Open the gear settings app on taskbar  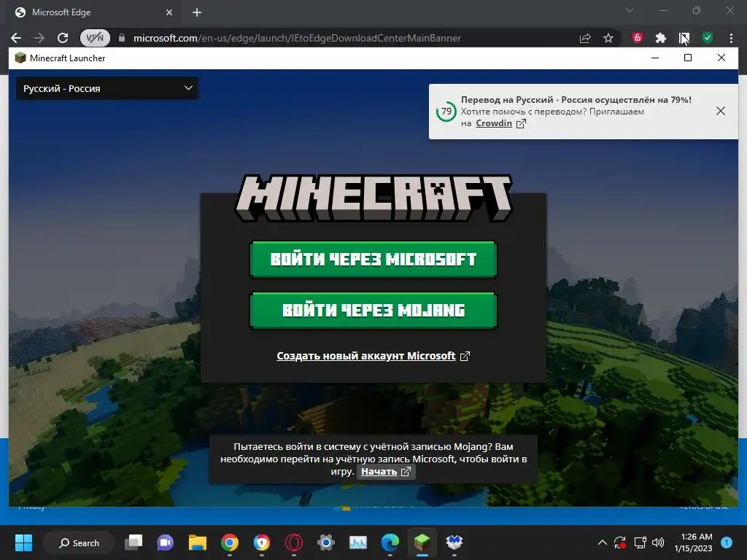tap(326, 542)
